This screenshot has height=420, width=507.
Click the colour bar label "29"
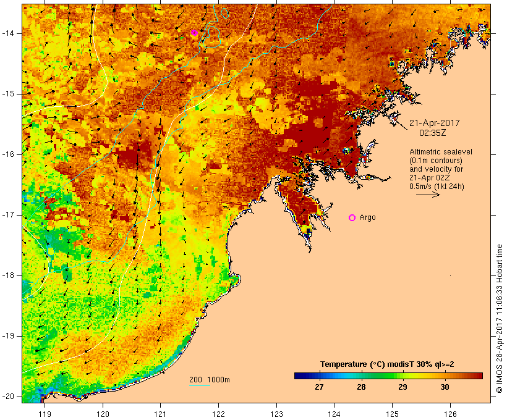pos(403,387)
